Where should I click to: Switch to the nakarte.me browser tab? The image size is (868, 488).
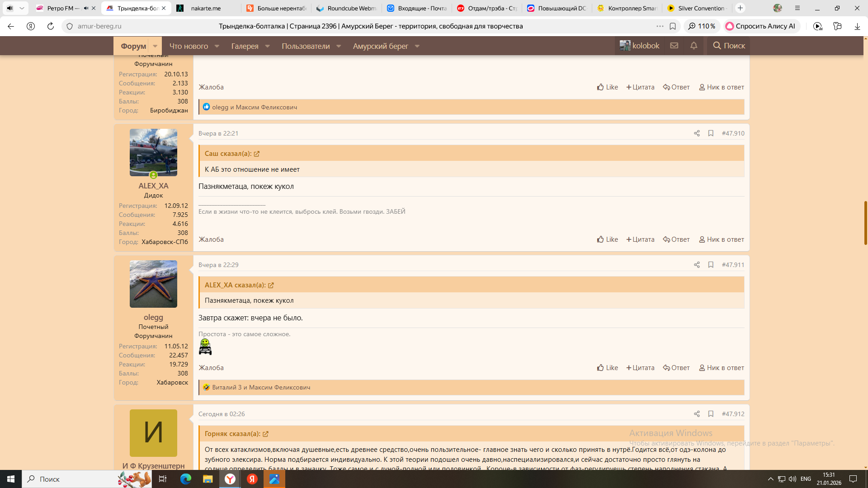coord(206,8)
